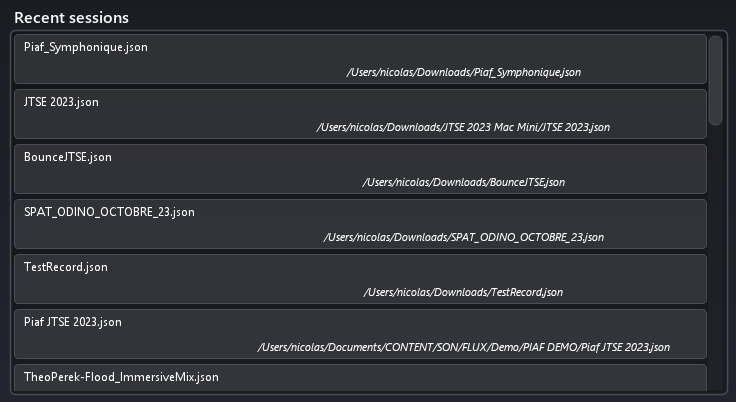This screenshot has height=402, width=736.
Task: Select the TheoPerek-Flood_ImmersiveMix.json session
Action: [360, 378]
